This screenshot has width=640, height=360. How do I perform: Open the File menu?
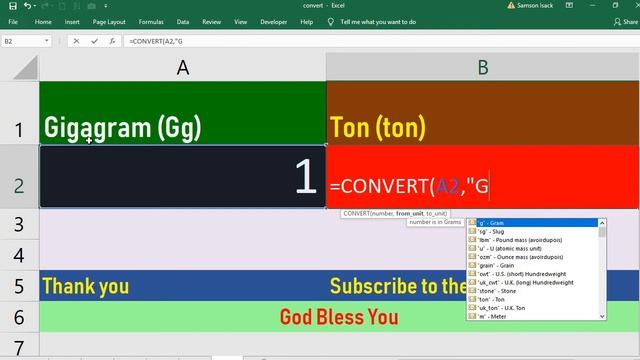13,22
